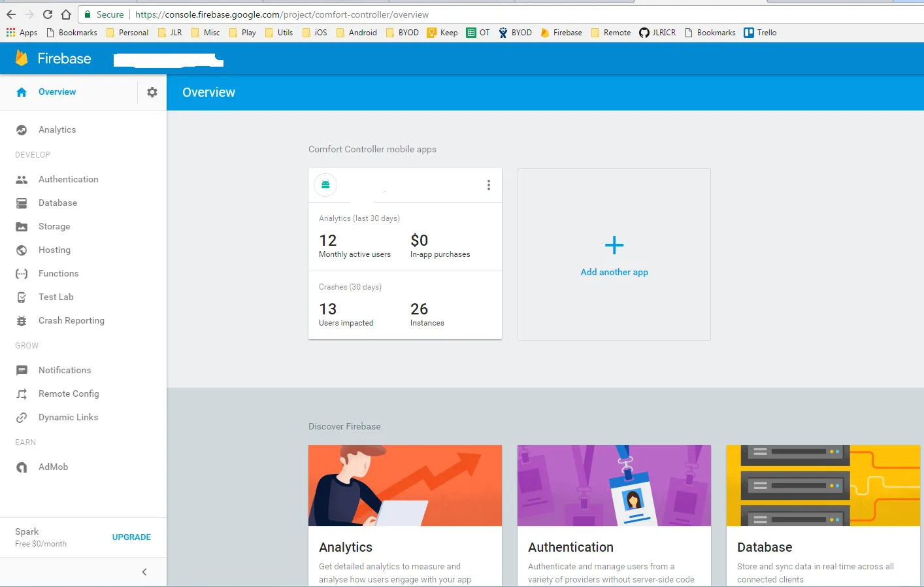The height and width of the screenshot is (587, 924).
Task: Open Notifications in the Grow section
Action: click(65, 371)
